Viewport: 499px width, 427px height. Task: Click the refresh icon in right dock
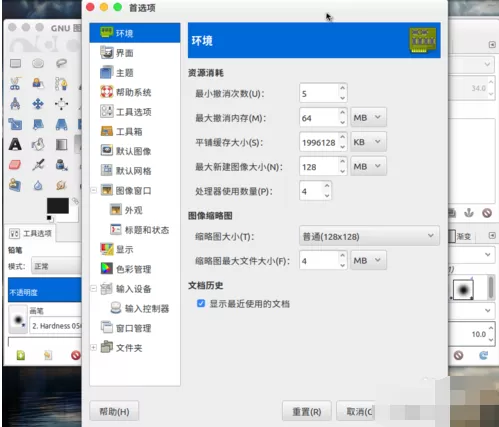coord(484,355)
